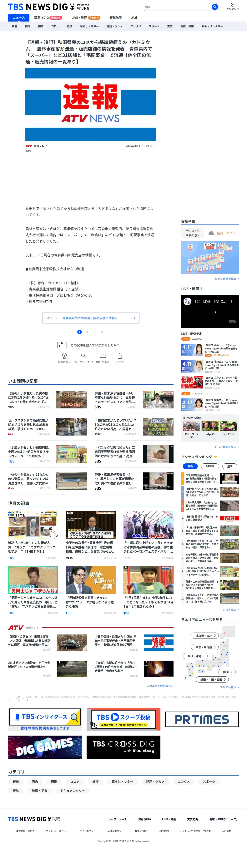This screenshot has width=247, height=868.
Task: Click the 国内 category link under article date
Action: (28, 151)
